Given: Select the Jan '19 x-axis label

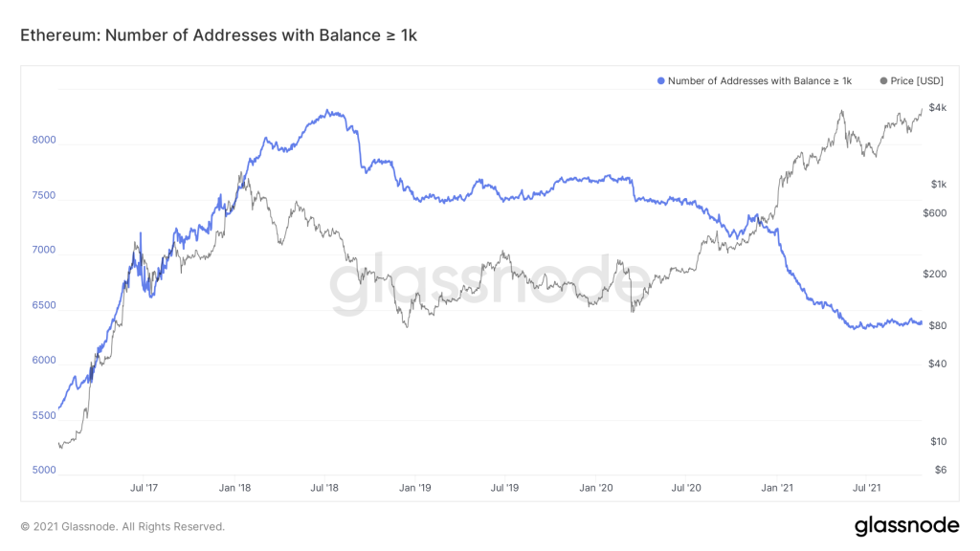Looking at the screenshot, I should (x=414, y=488).
